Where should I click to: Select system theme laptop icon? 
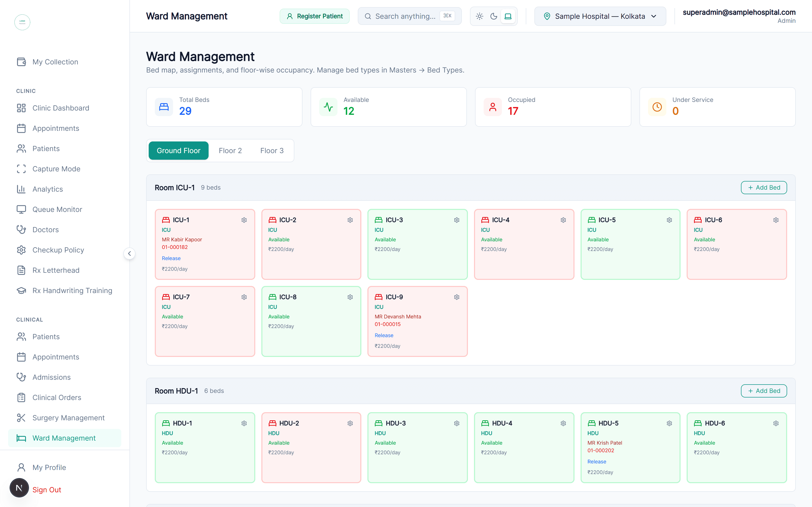click(x=508, y=16)
